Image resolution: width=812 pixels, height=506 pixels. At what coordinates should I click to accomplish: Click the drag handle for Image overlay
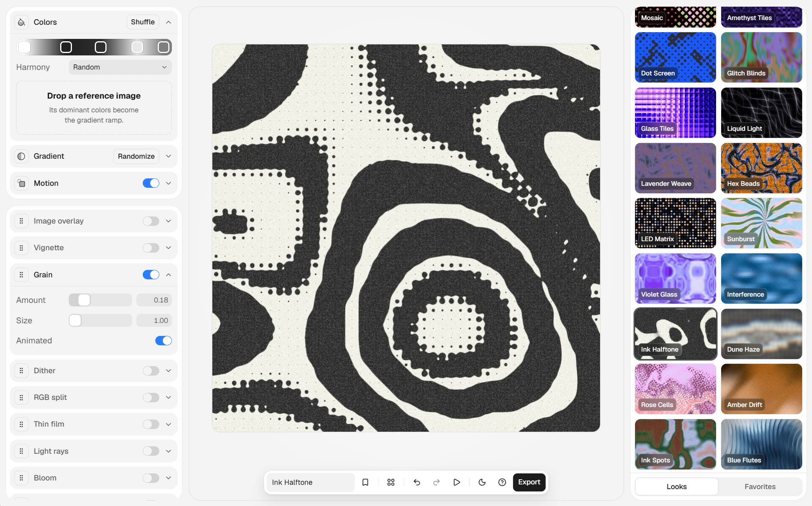(22, 221)
